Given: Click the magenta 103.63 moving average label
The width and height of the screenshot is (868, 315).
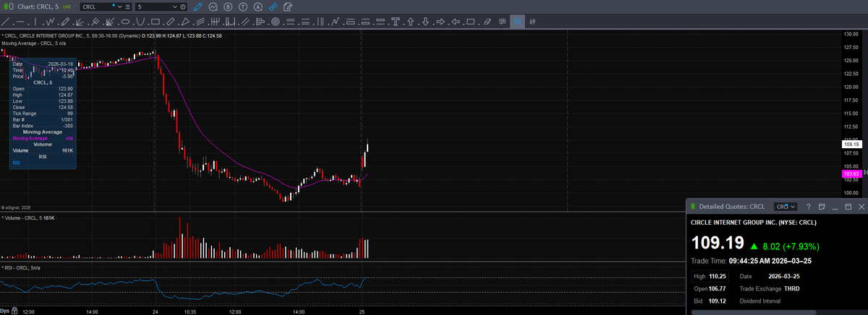Looking at the screenshot, I should coord(851,174).
